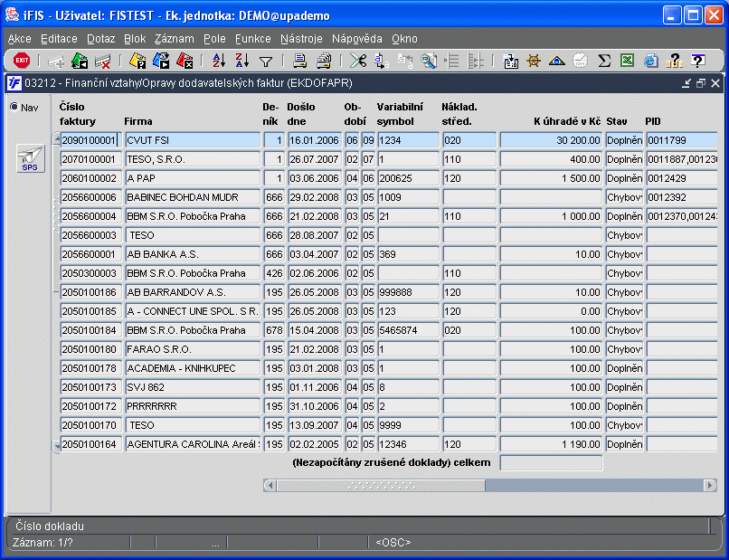The width and height of the screenshot is (729, 560).
Task: Click the ship wheel navigation icon
Action: coord(534,61)
